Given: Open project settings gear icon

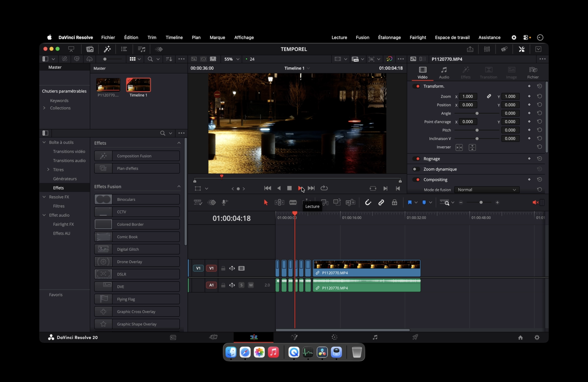Looking at the screenshot, I should tap(537, 337).
